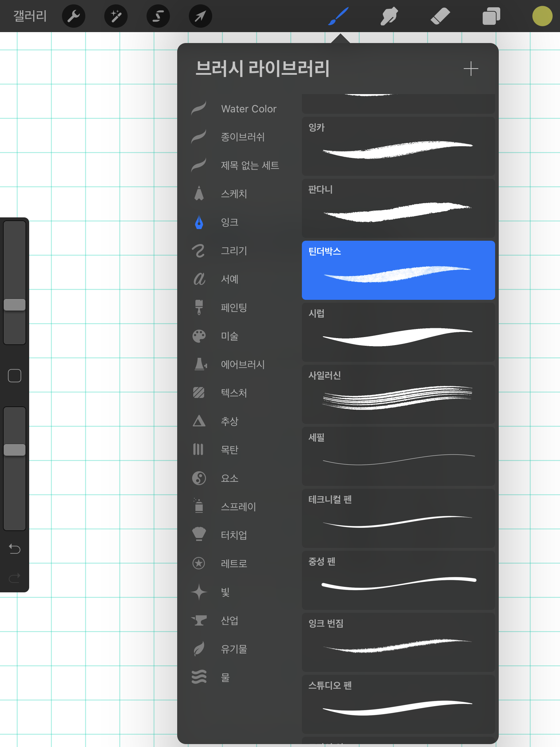Viewport: 560px width, 747px height.
Task: Select the 세필 brush
Action: coord(398,456)
